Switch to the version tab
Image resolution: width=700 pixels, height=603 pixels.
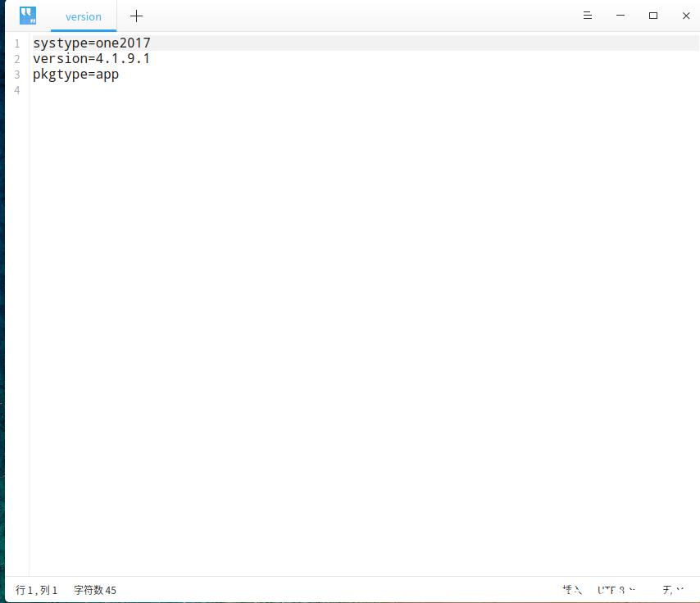(84, 16)
